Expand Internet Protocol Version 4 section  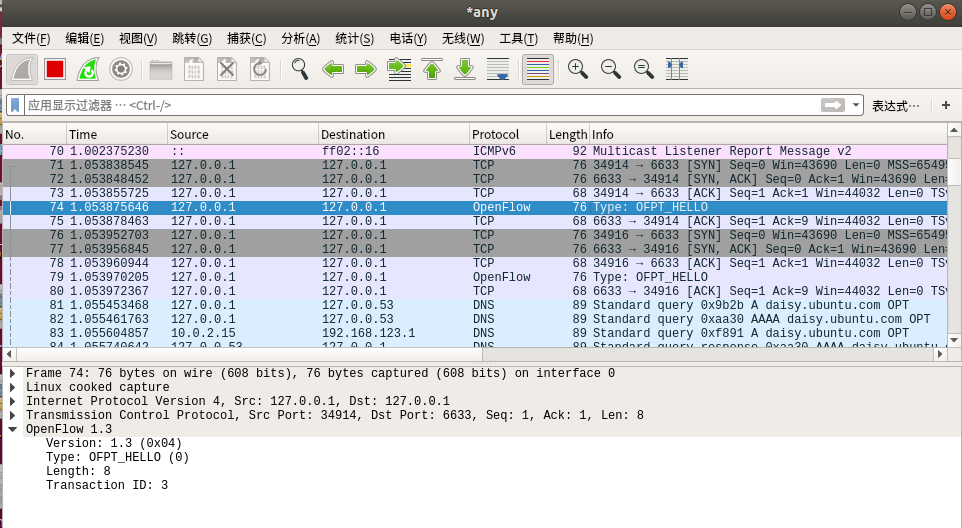(12, 402)
